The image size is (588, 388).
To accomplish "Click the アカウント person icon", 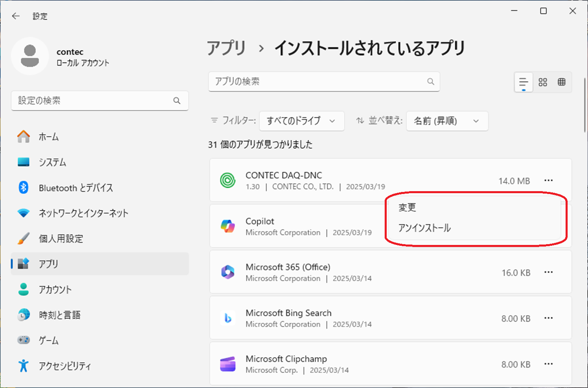I will tap(24, 289).
